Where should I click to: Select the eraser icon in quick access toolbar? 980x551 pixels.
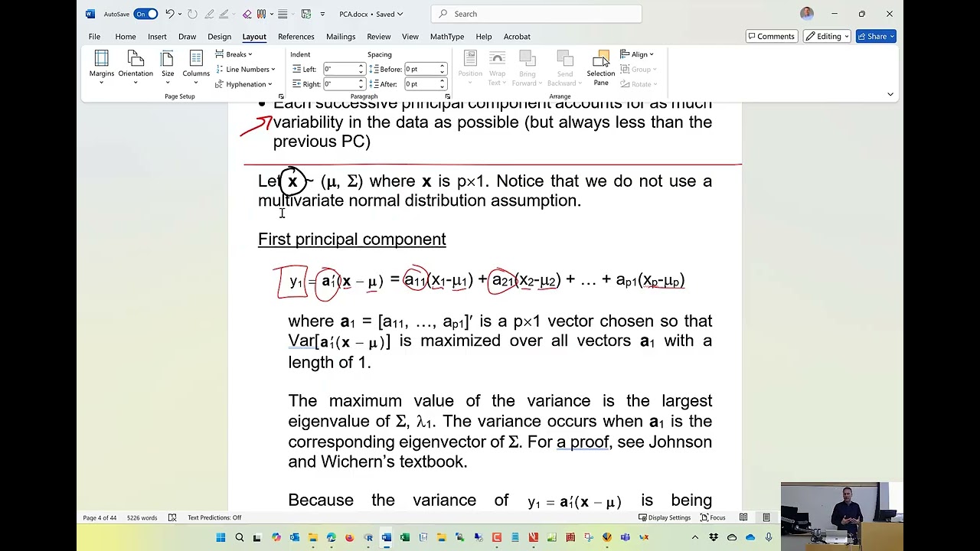click(x=247, y=14)
